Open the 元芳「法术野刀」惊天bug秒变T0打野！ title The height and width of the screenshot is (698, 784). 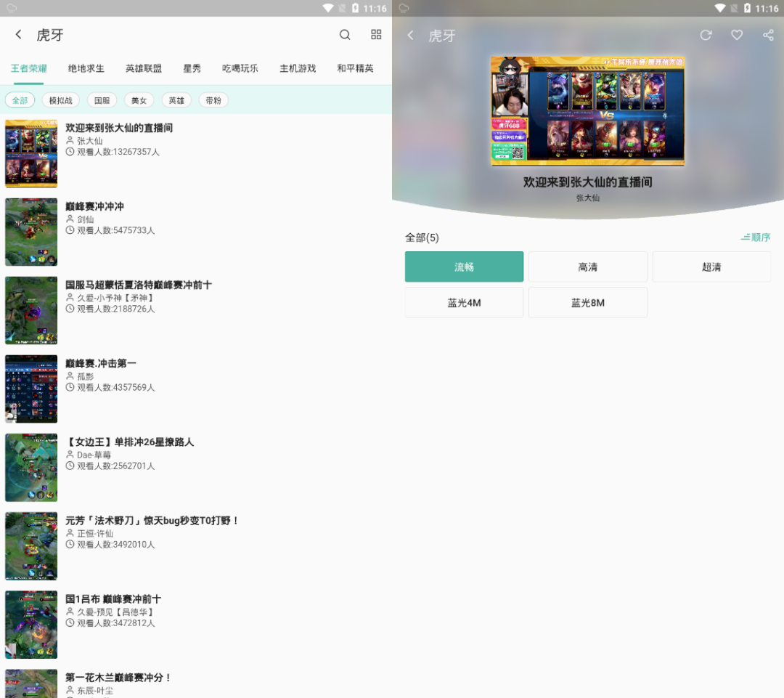point(152,520)
